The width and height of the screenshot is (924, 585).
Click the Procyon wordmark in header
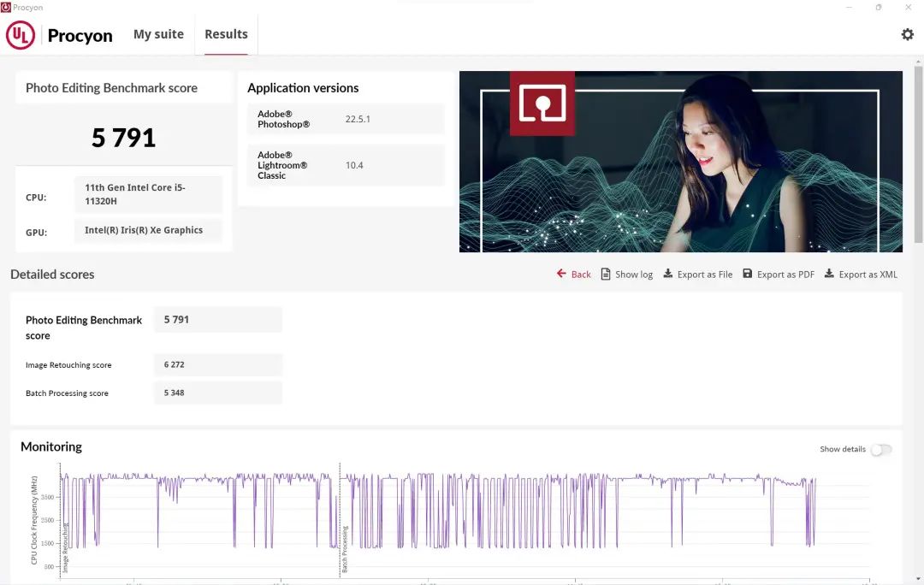(x=80, y=35)
